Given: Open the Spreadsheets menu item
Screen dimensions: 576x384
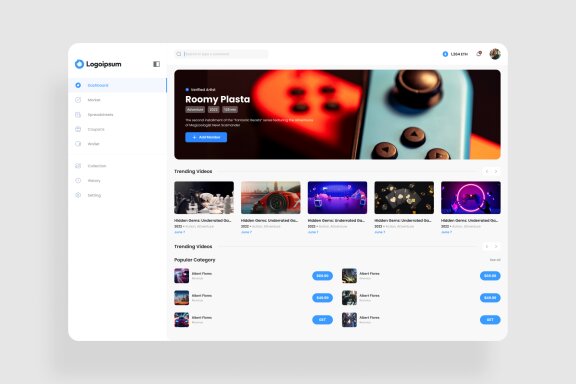Looking at the screenshot, I should click(x=117, y=115).
